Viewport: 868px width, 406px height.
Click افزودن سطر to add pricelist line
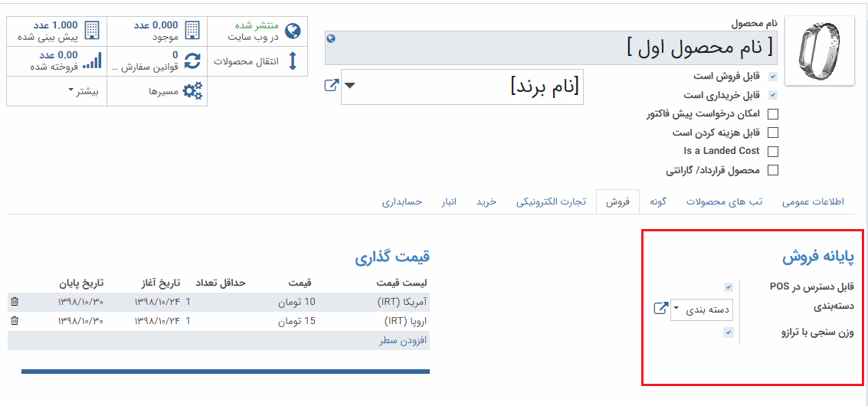397,340
